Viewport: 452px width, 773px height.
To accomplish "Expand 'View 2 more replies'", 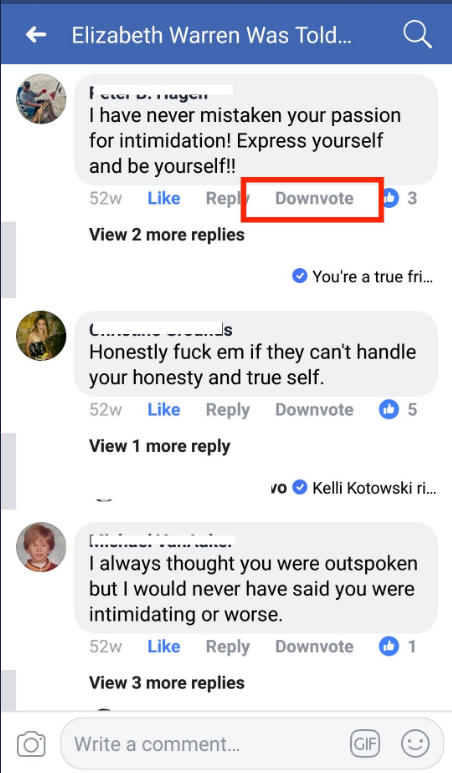I will 167,235.
